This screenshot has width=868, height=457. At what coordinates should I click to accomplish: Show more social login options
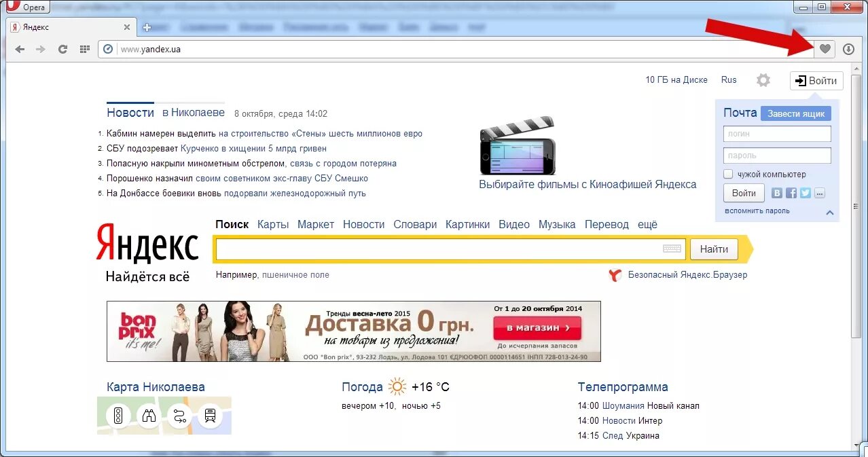point(820,193)
